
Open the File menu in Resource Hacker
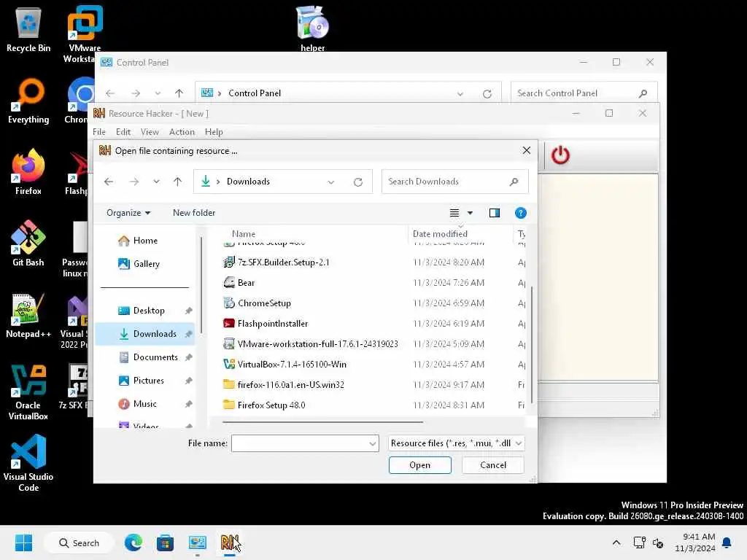pyautogui.click(x=99, y=132)
